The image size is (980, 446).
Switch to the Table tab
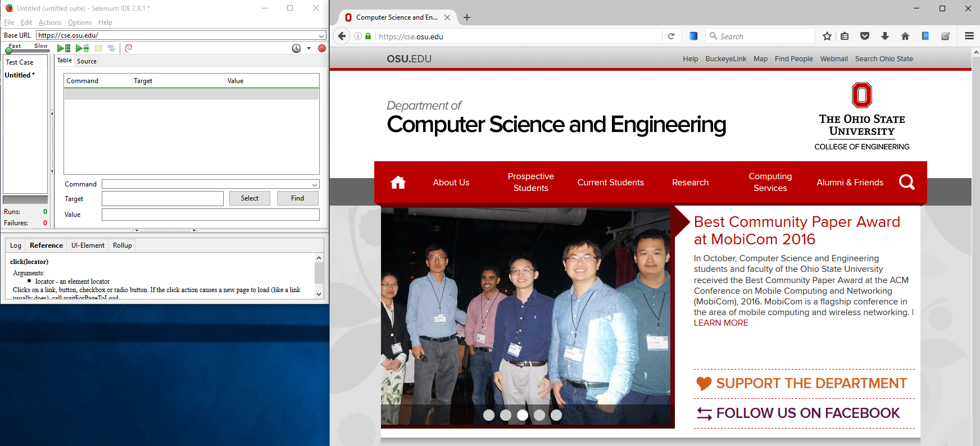click(65, 60)
